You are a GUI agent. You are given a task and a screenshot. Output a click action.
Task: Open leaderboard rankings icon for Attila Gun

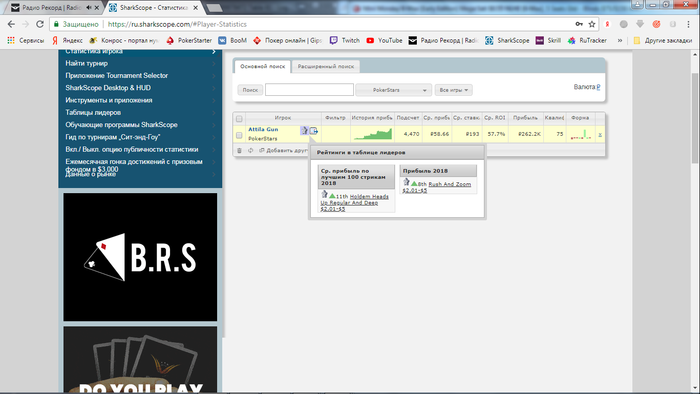(x=304, y=130)
